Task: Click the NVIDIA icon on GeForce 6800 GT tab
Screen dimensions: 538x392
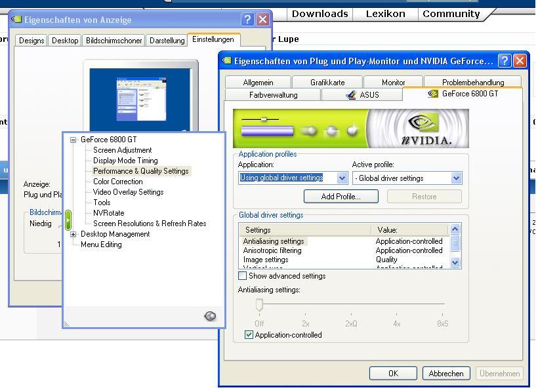Action: [433, 93]
